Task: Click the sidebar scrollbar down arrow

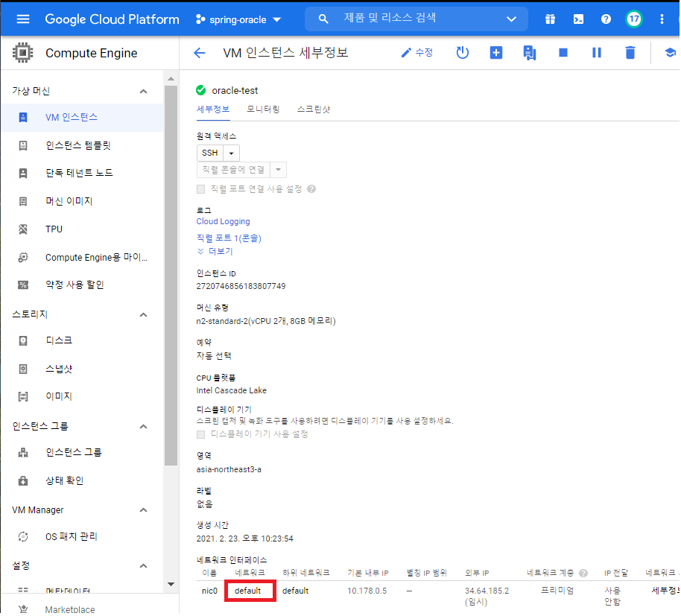Action: coord(171,584)
